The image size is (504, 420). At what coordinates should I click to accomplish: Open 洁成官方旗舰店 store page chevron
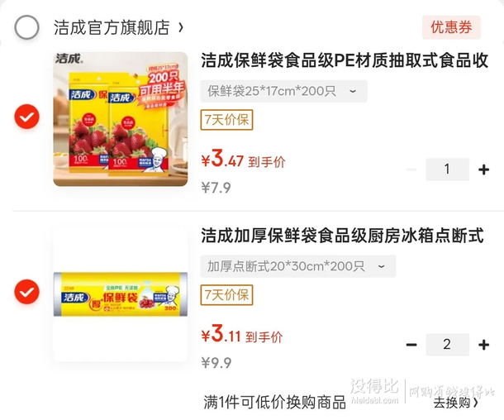click(181, 27)
